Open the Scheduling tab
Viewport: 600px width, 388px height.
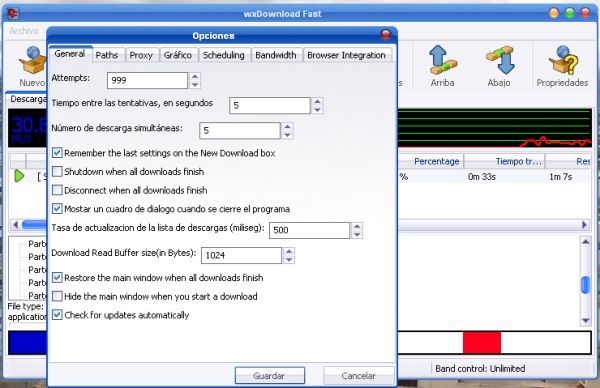(224, 55)
